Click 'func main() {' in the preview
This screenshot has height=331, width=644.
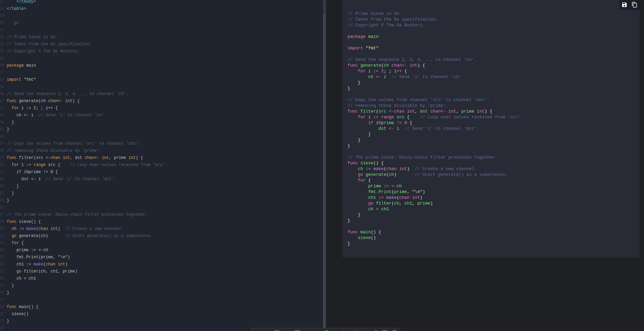tap(364, 232)
